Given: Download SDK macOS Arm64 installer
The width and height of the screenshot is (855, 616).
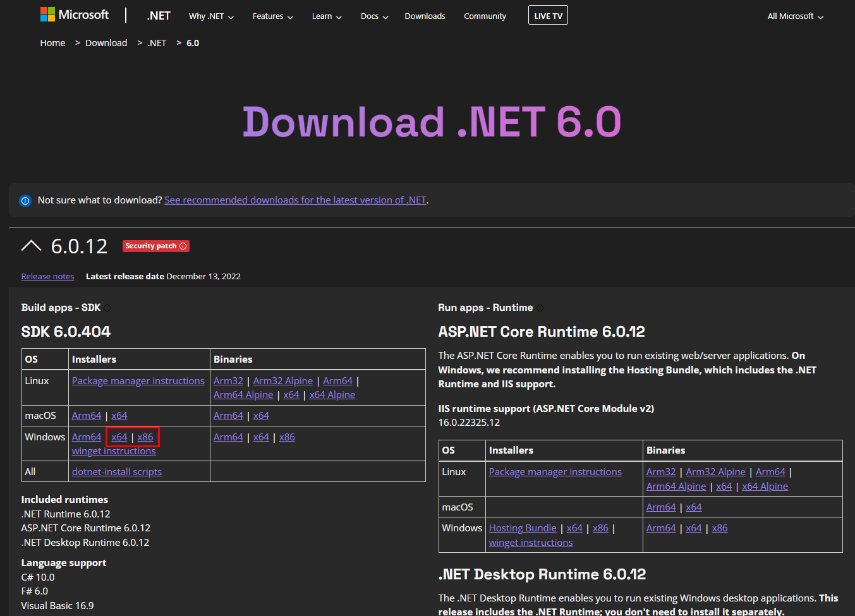Looking at the screenshot, I should [x=87, y=416].
